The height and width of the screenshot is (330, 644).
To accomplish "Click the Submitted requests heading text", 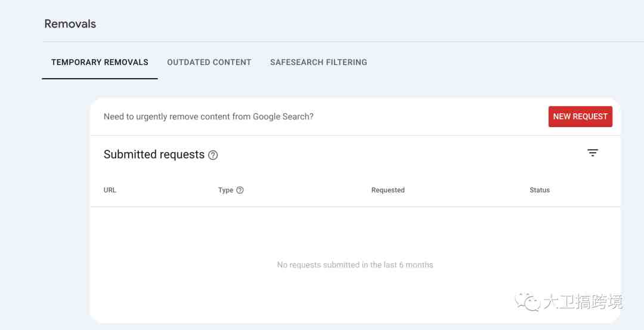I will tap(154, 155).
